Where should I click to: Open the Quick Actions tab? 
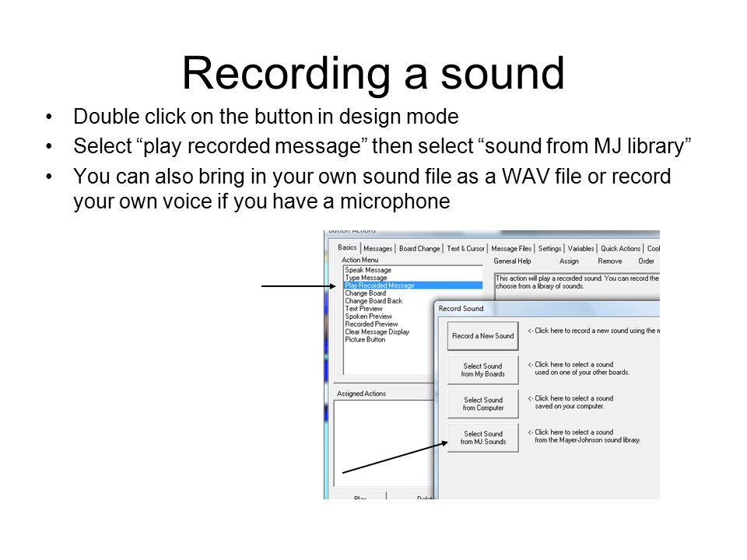(x=620, y=249)
